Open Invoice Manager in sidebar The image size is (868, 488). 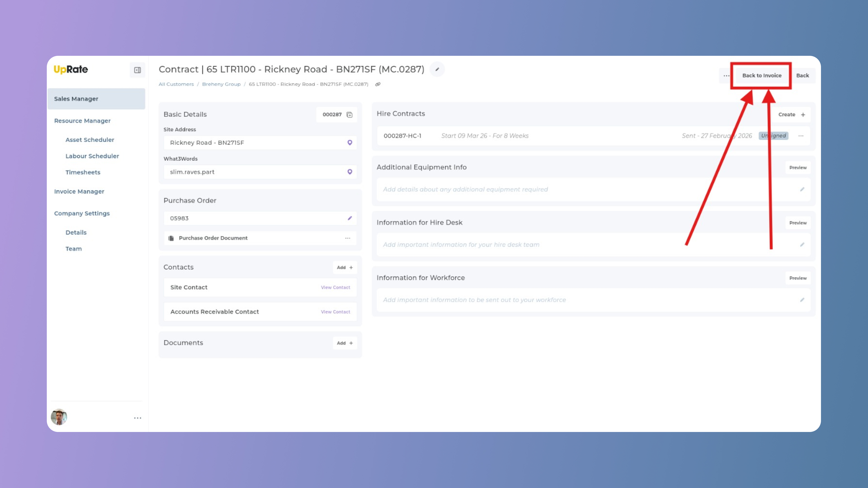79,191
